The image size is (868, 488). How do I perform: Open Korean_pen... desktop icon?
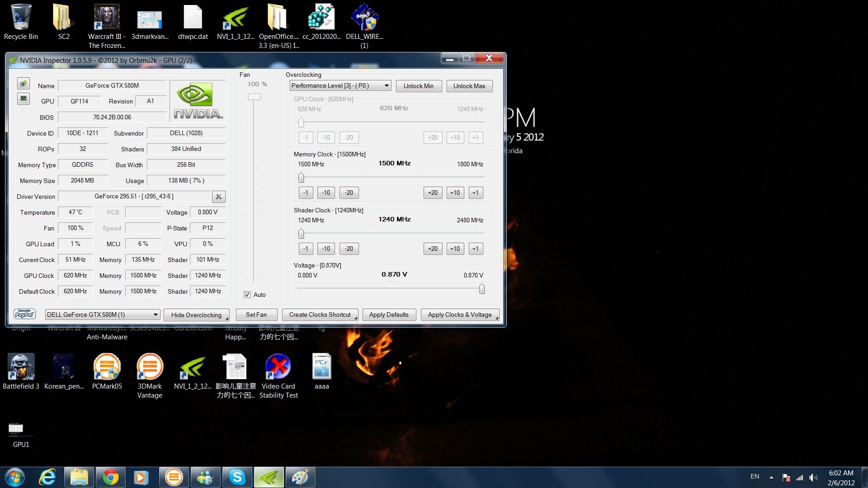(64, 371)
